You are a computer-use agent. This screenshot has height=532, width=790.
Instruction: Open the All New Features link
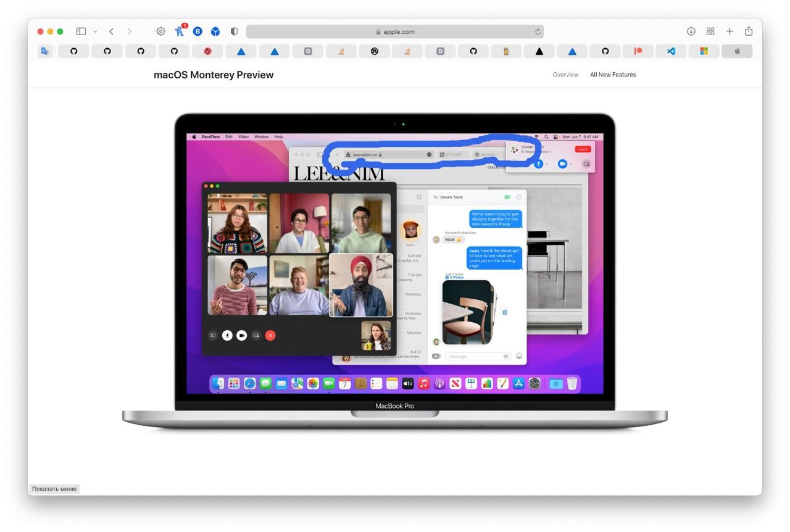[613, 75]
